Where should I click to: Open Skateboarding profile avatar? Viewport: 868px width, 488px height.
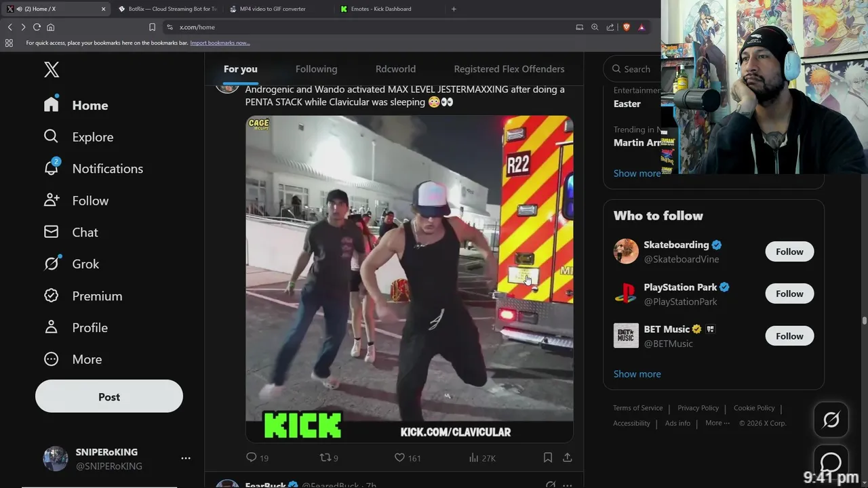click(626, 251)
